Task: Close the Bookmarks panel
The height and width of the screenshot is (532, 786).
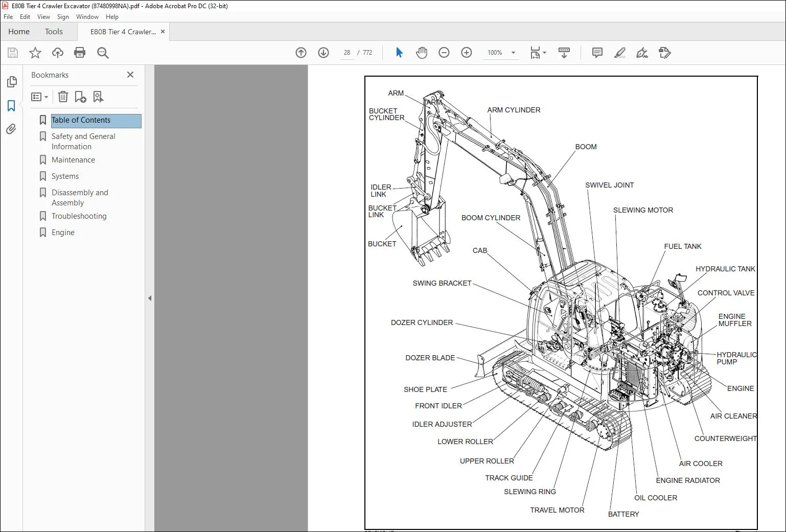Action: (x=130, y=75)
